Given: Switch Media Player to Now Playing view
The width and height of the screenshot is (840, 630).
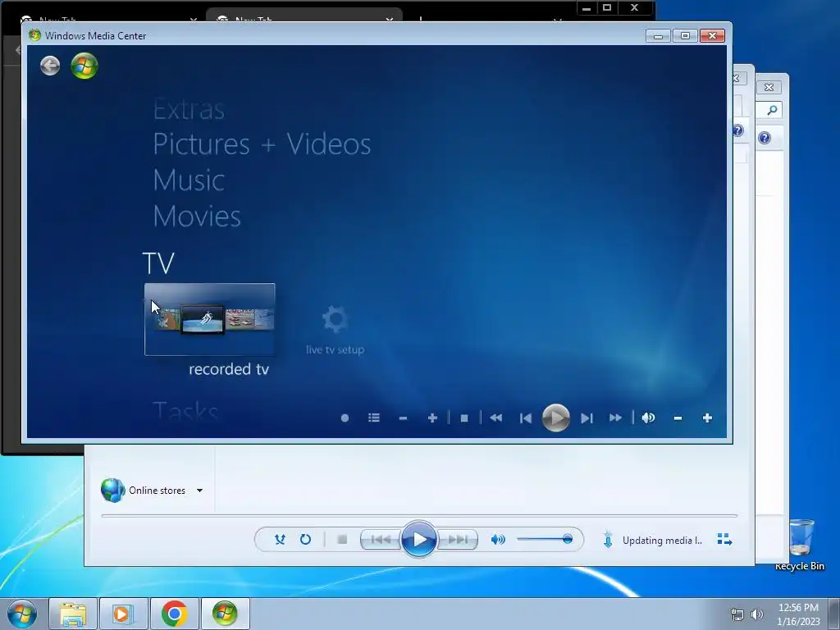Looking at the screenshot, I should (724, 540).
